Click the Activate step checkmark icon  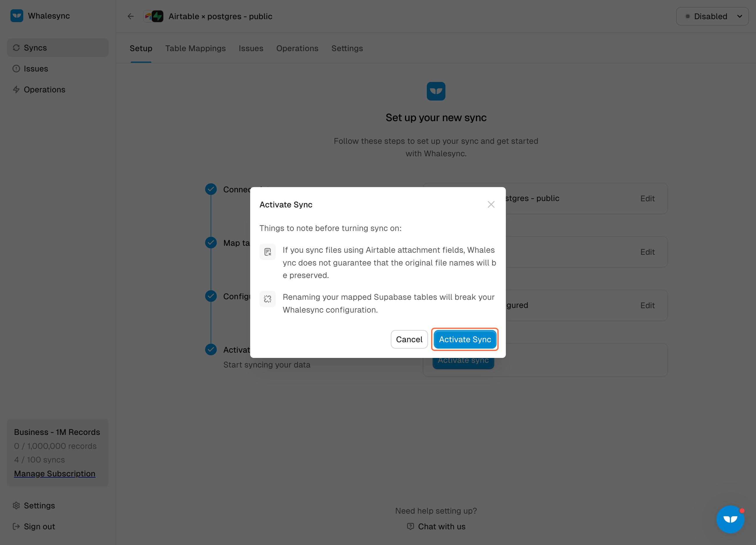tap(211, 350)
